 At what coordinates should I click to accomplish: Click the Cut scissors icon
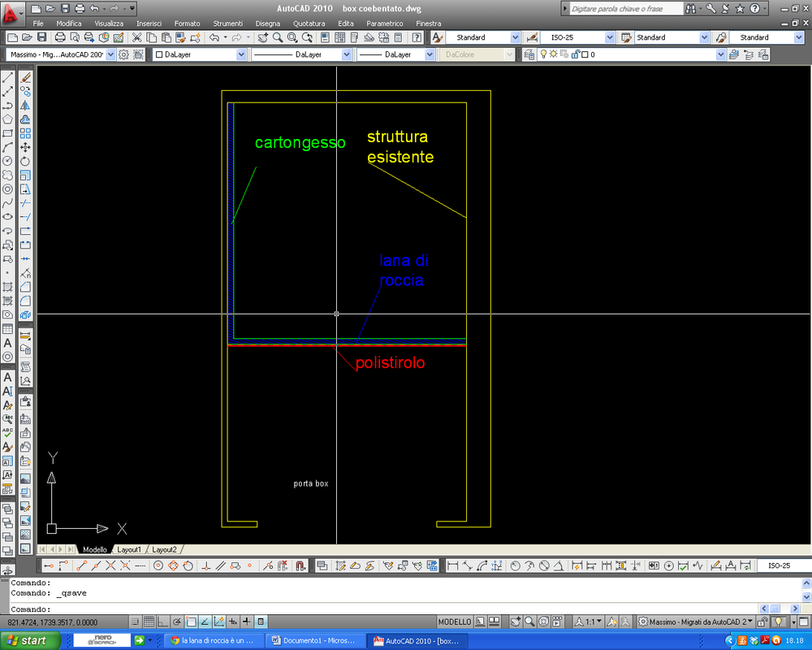[136, 37]
